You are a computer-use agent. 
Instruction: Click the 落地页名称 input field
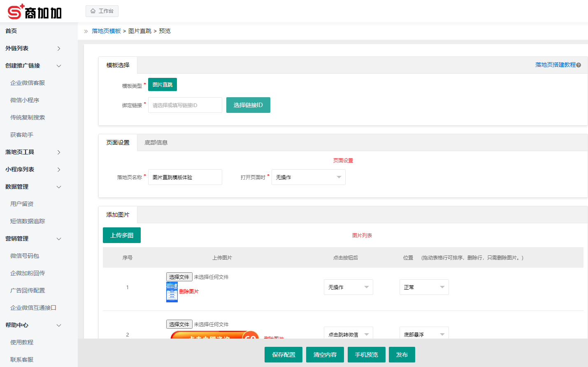tap(185, 177)
